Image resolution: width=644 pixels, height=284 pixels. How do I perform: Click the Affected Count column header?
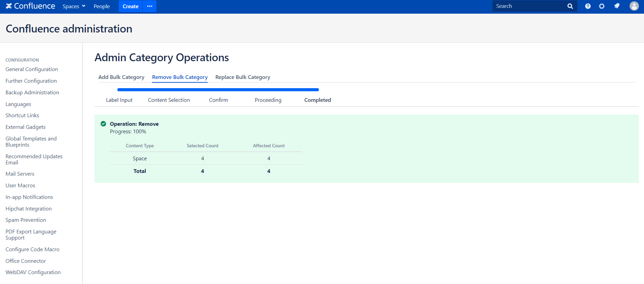coord(269,146)
